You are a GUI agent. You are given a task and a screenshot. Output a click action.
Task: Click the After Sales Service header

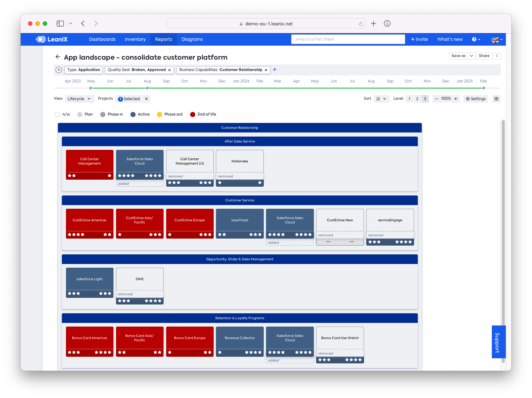click(x=240, y=141)
